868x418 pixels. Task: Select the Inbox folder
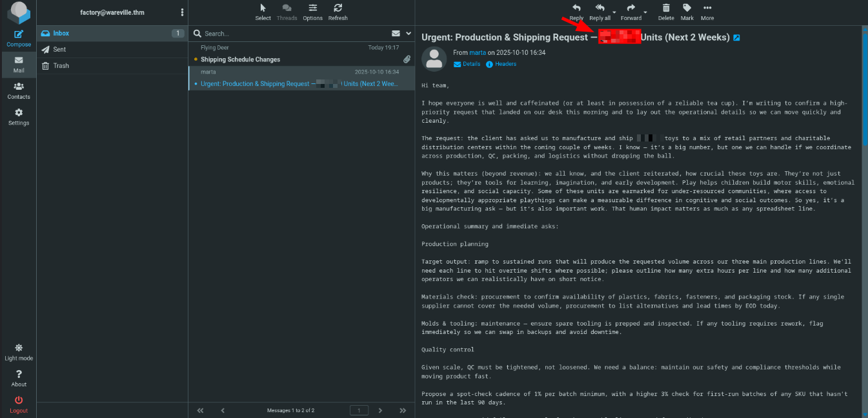112,33
